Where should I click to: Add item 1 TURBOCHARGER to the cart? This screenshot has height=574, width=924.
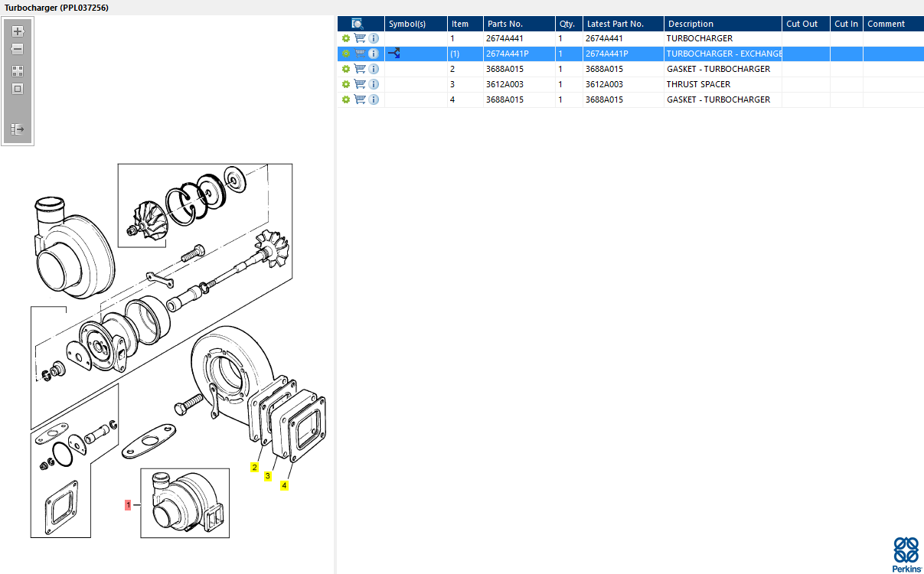click(x=360, y=38)
